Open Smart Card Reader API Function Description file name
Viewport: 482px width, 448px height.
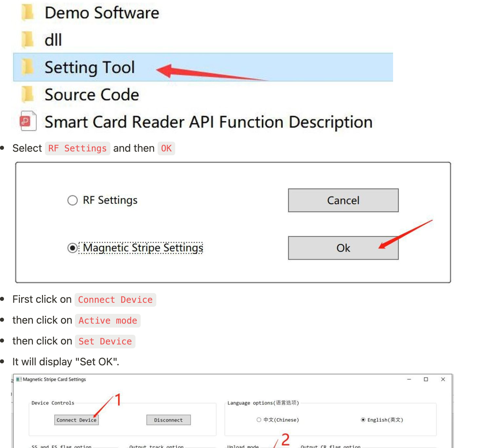pos(208,122)
